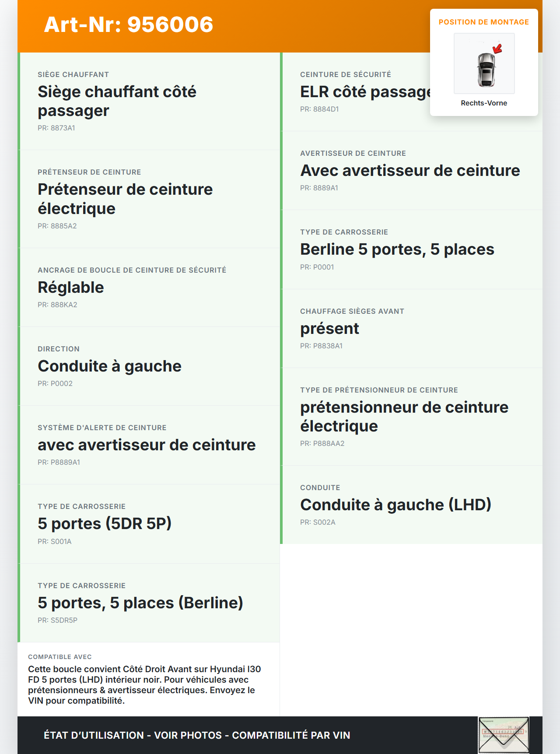560x754 pixels.
Task: Click the PR: 8889A1 code
Action: (319, 188)
